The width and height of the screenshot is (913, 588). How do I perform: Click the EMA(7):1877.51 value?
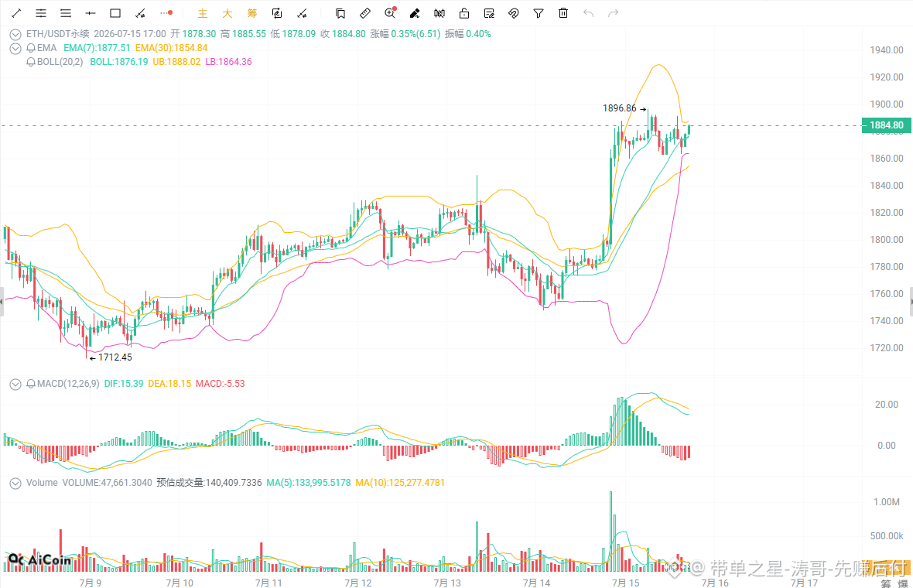(x=97, y=48)
